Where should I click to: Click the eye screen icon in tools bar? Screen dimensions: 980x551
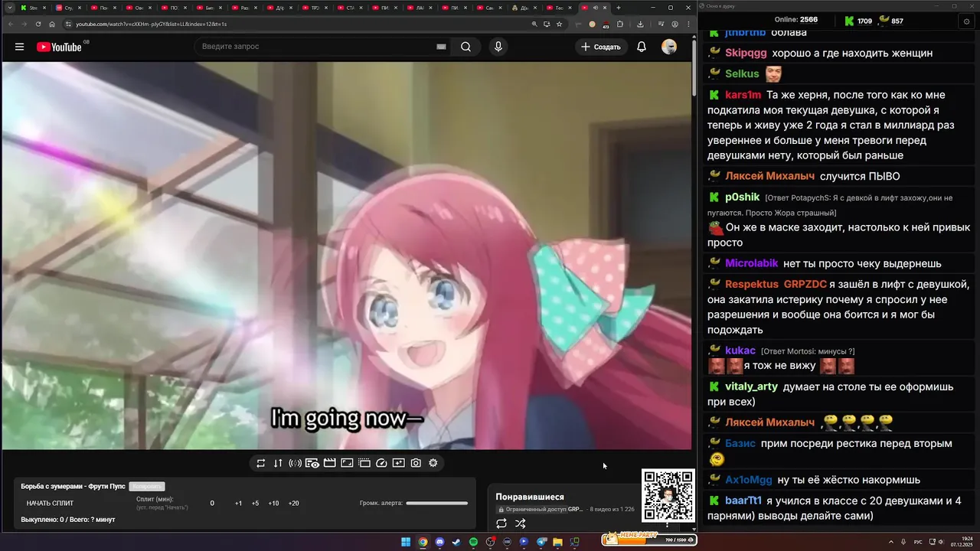(312, 463)
